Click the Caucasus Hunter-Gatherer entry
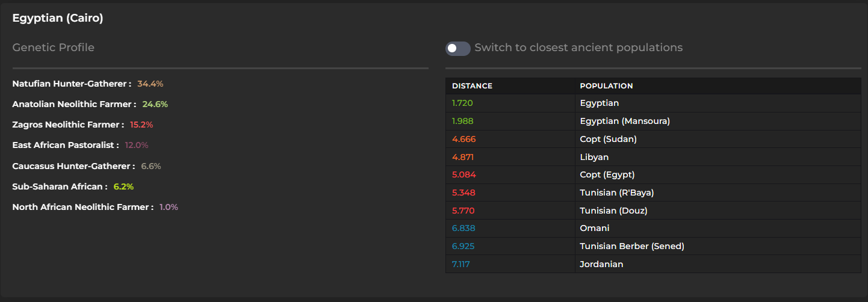The height and width of the screenshot is (302, 868). (x=73, y=166)
